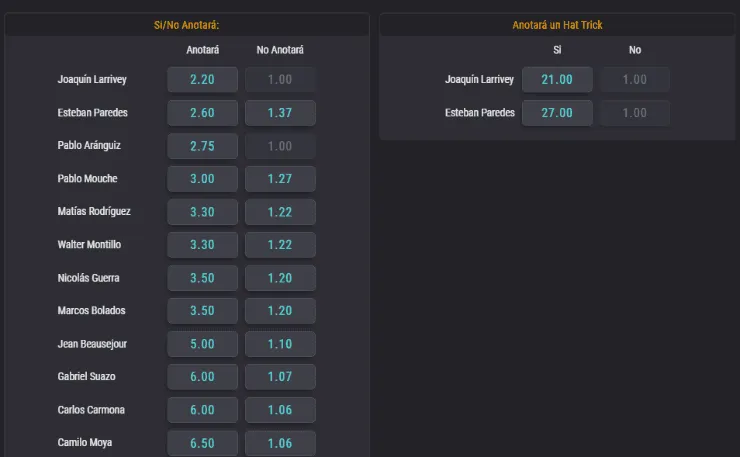Bet on Gabriel Suazo to score at 6.00
Image resolution: width=740 pixels, height=457 pixels.
click(203, 377)
